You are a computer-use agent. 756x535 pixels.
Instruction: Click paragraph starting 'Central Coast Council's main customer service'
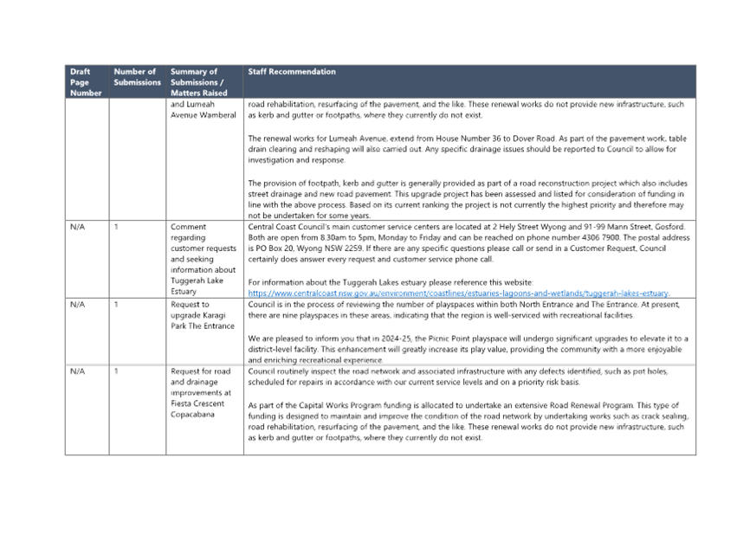click(468, 243)
